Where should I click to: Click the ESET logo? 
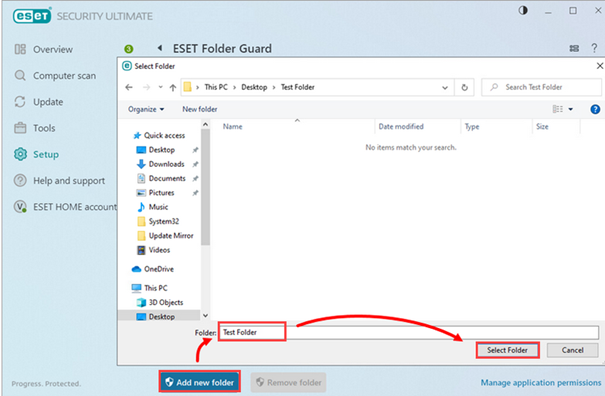pos(32,16)
